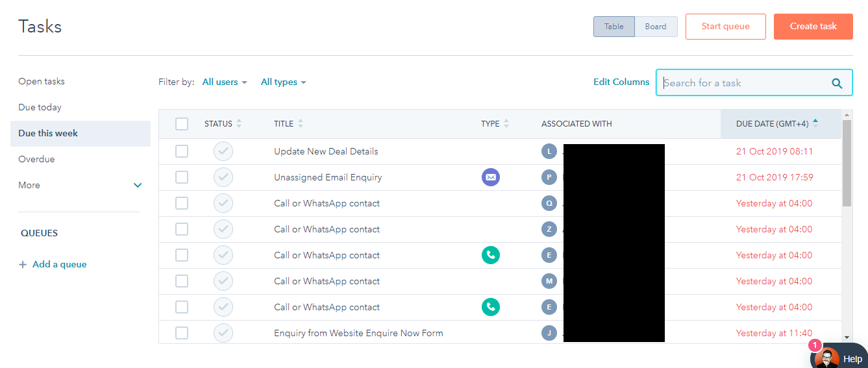Viewport: 868px width, 368px height.
Task: Focus the Search for a task field
Action: [x=743, y=83]
